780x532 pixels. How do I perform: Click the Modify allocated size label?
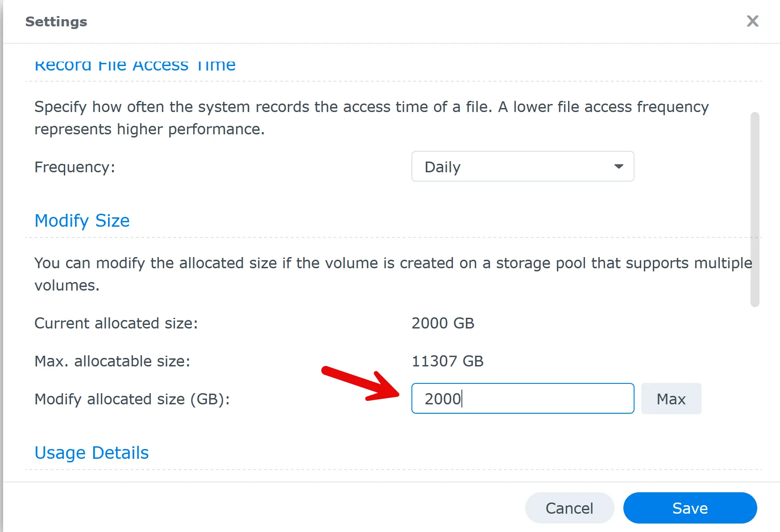133,399
